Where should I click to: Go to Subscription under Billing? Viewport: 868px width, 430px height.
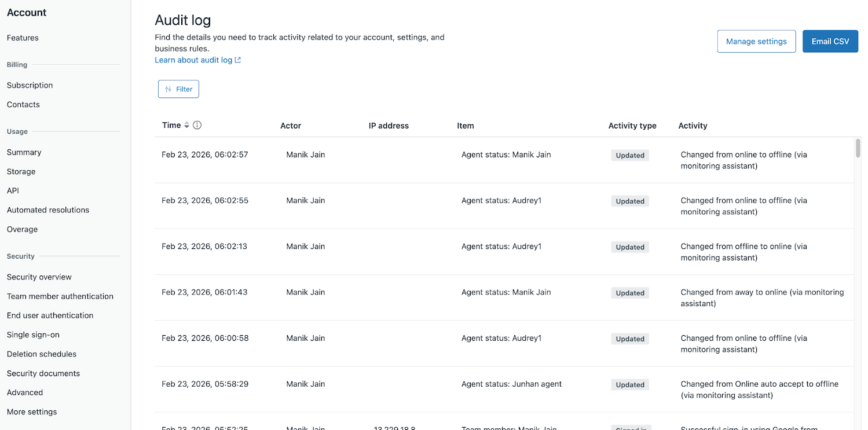[x=30, y=86]
